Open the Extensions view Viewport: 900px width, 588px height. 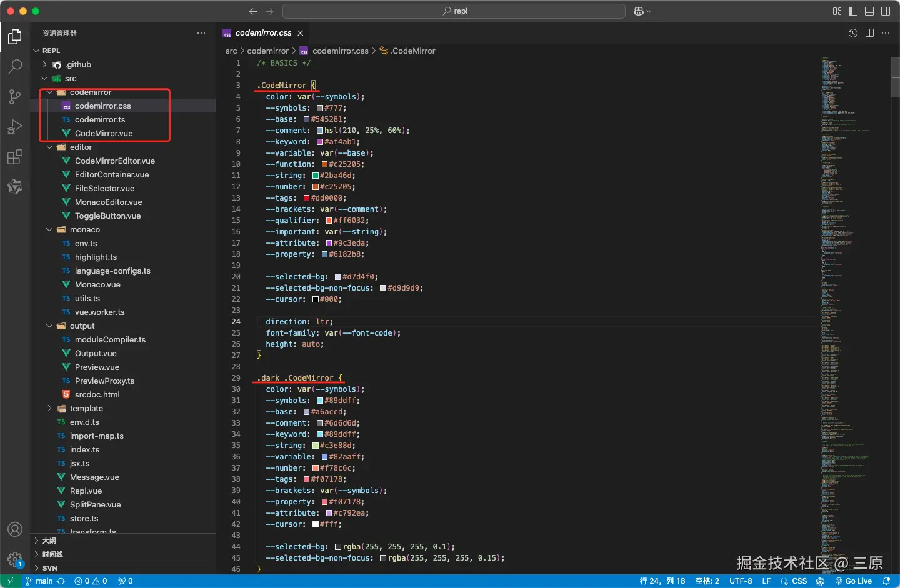pos(15,157)
